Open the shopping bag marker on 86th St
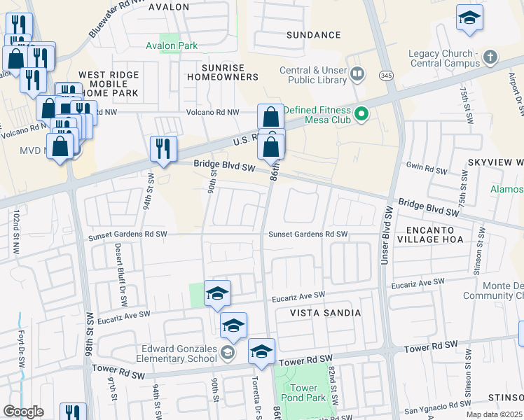Screen dimensions: 524x420 (x=270, y=147)
